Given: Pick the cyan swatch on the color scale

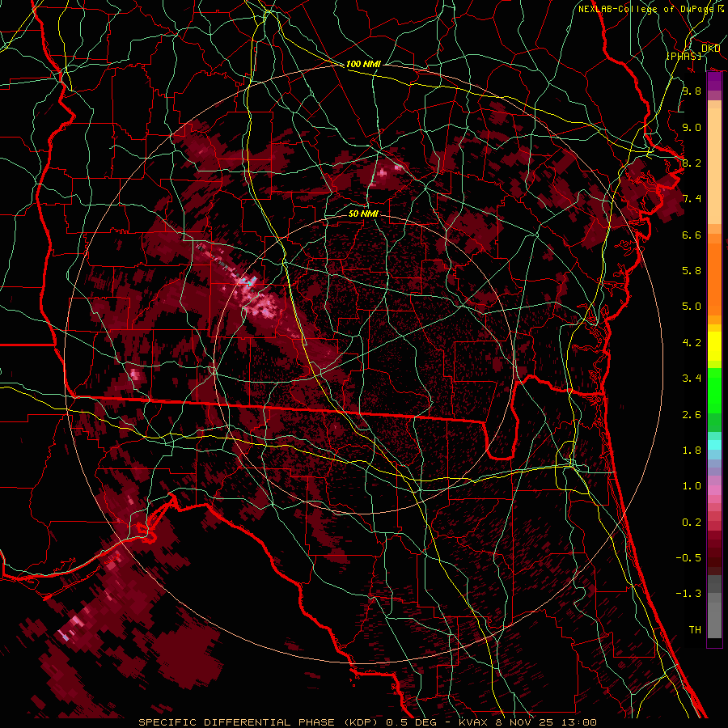Looking at the screenshot, I should [714, 445].
